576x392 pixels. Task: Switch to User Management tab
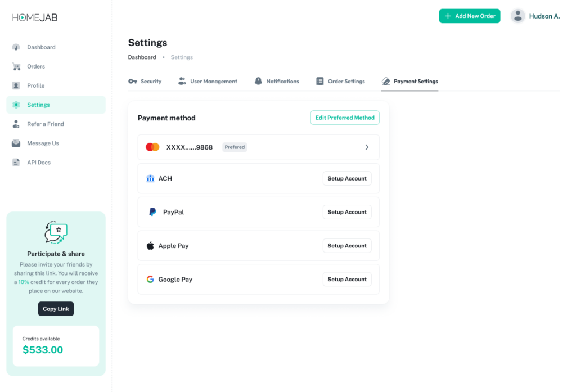[x=208, y=82]
